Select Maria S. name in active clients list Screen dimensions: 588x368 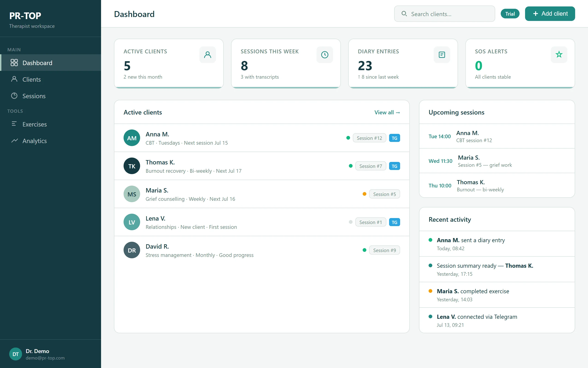point(157,190)
